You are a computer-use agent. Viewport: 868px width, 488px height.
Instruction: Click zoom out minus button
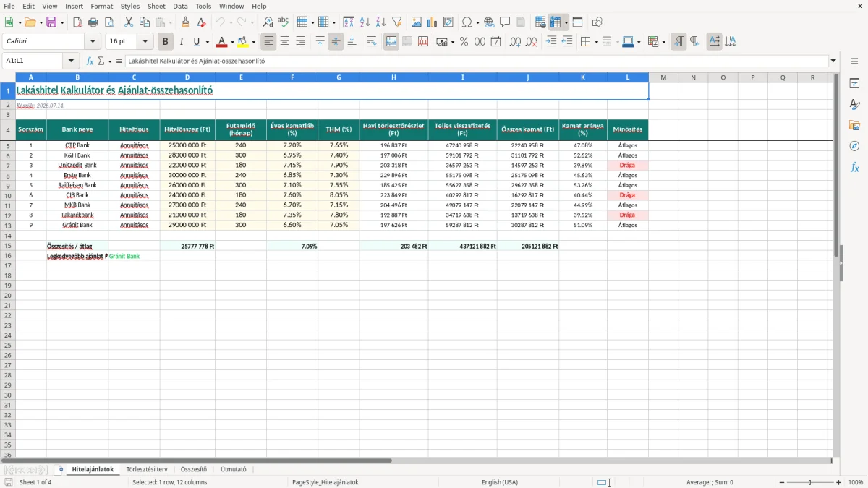coord(781,482)
